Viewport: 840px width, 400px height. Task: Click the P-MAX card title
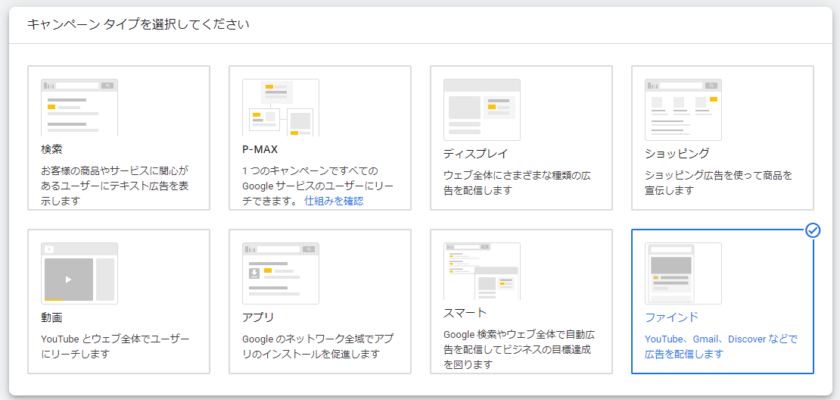[260, 149]
